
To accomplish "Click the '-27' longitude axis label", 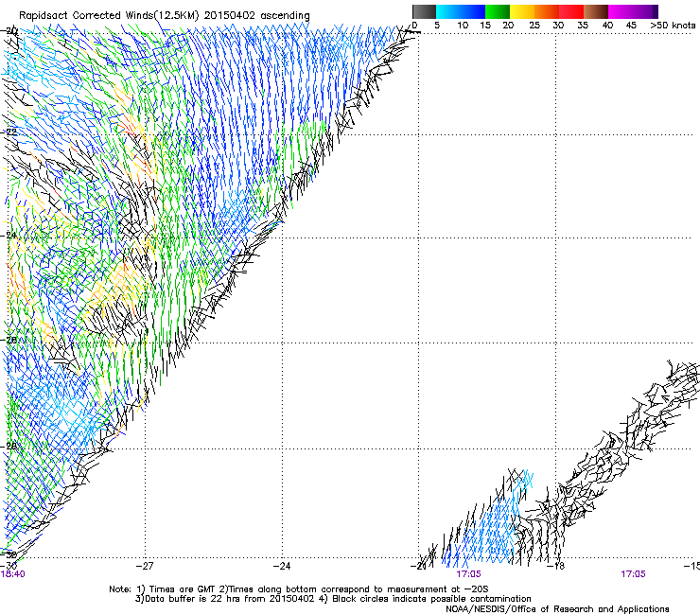I will point(145,566).
